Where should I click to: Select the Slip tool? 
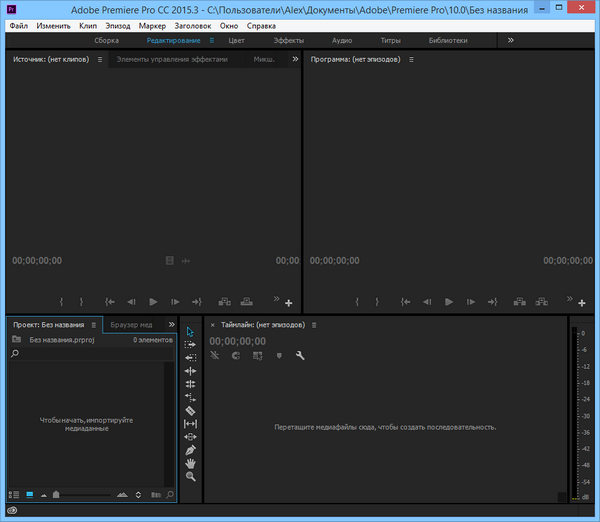190,423
